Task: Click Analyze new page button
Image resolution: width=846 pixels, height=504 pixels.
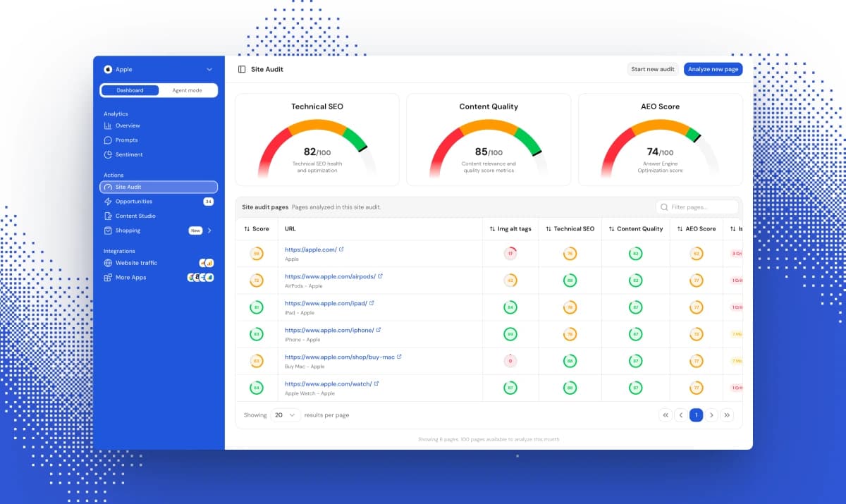Action: (x=713, y=69)
